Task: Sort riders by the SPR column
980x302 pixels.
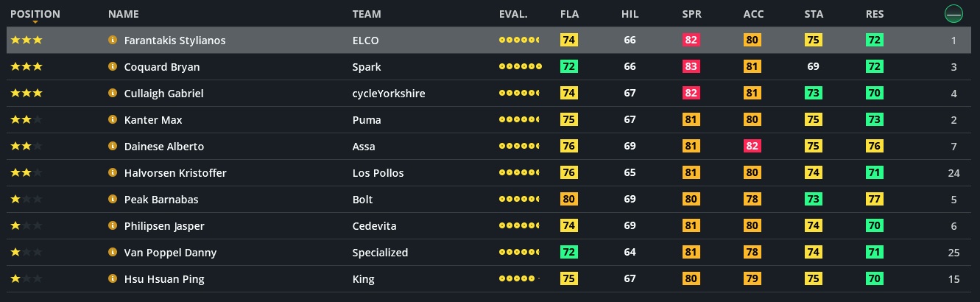Action: point(691,14)
